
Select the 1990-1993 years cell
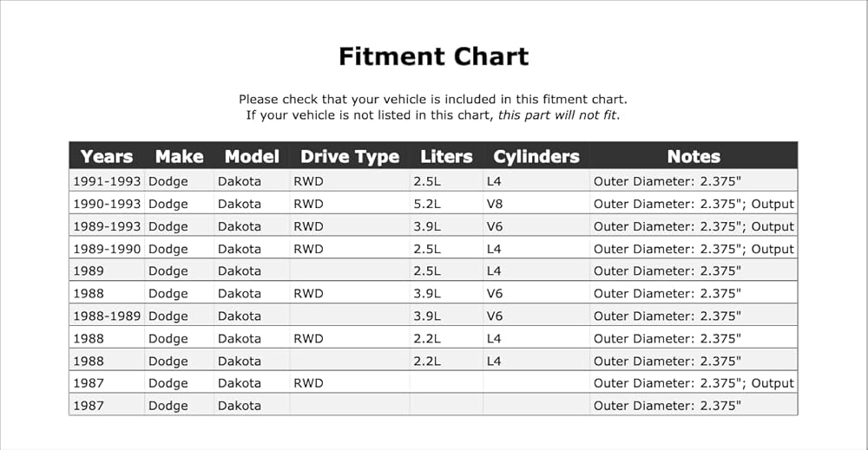coord(107,204)
